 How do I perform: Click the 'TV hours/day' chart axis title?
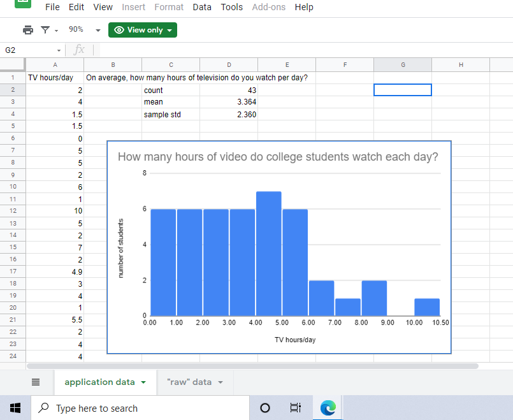[x=295, y=340]
